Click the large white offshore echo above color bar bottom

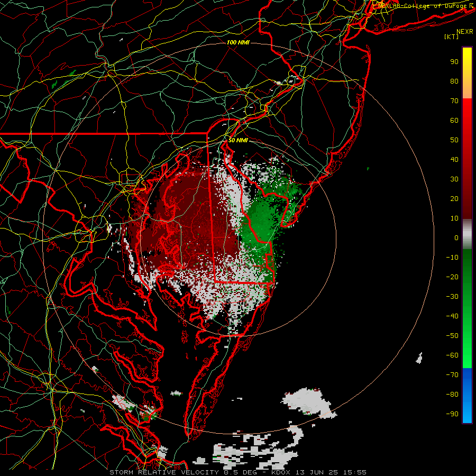(308, 402)
